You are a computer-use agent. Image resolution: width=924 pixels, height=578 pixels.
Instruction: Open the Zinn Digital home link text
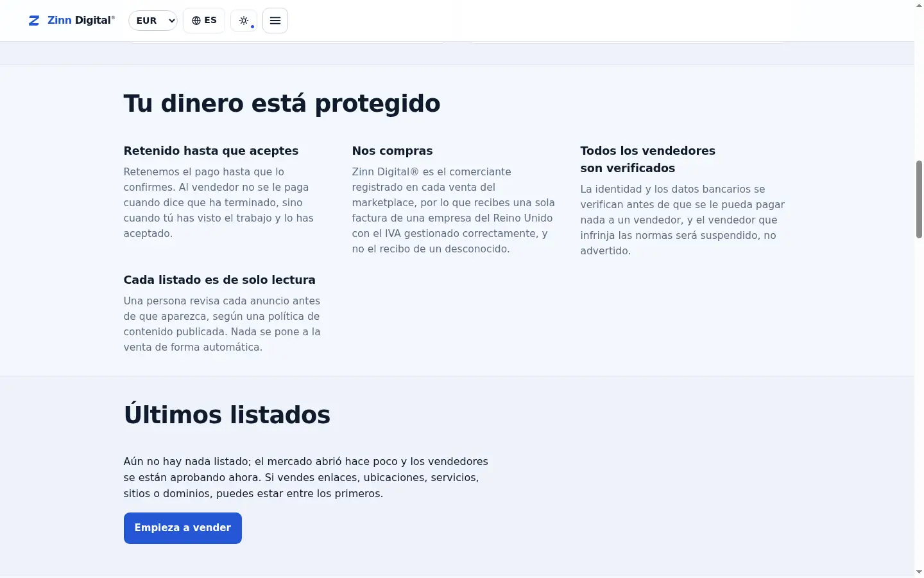81,21
